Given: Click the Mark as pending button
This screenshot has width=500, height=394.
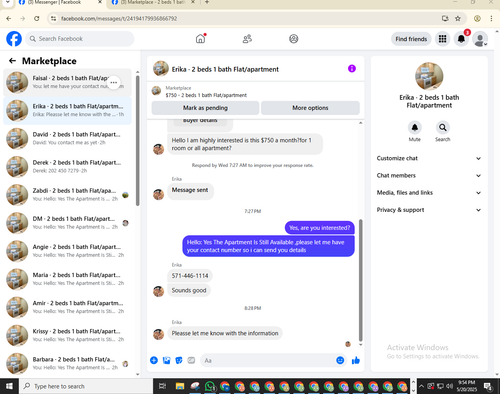Looking at the screenshot, I should (x=205, y=108).
